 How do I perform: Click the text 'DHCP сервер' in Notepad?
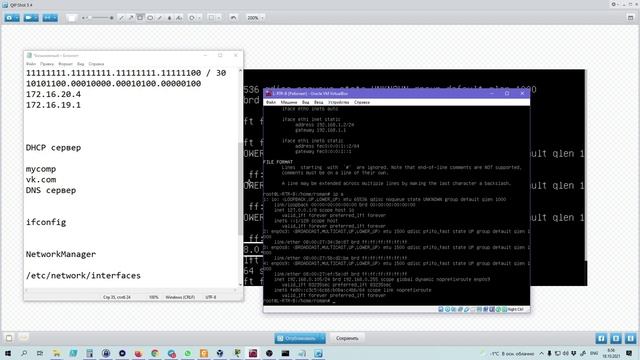click(53, 148)
